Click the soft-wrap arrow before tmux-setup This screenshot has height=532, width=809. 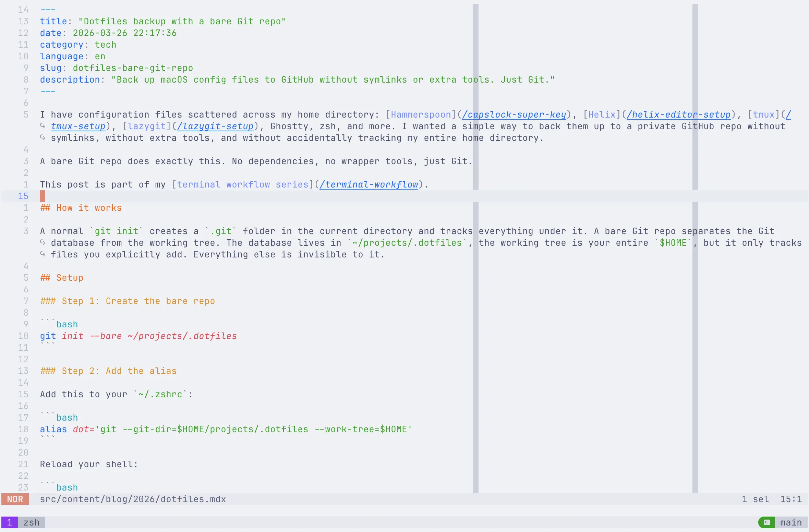pos(43,126)
